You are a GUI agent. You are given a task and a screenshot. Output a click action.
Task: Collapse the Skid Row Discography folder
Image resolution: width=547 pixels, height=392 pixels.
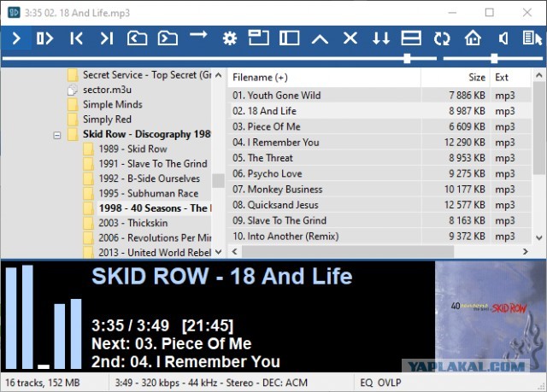click(x=57, y=135)
